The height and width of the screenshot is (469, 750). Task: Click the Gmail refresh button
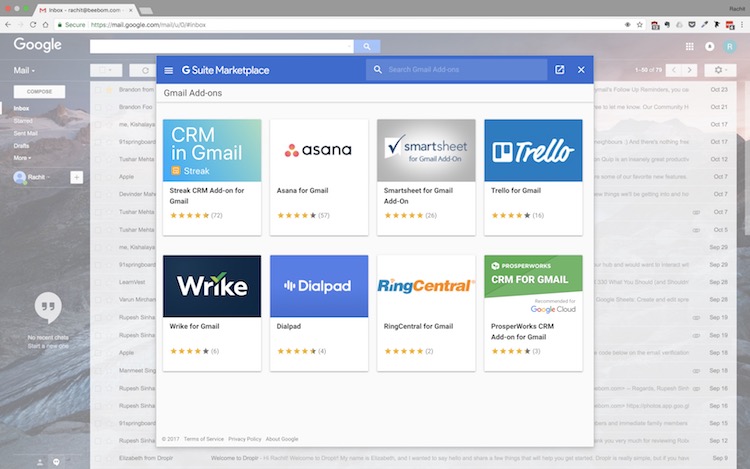pyautogui.click(x=145, y=70)
